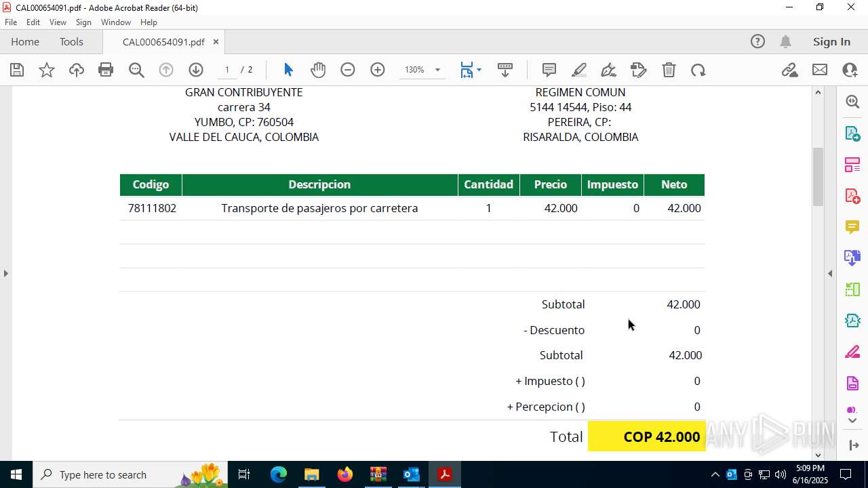Image resolution: width=868 pixels, height=488 pixels.
Task: Expand the left navigation pane
Action: (5, 274)
